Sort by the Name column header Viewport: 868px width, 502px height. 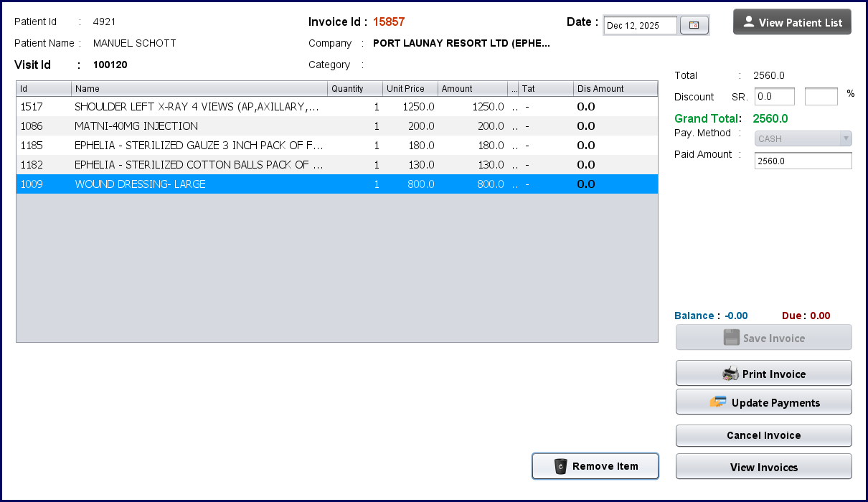[199, 89]
